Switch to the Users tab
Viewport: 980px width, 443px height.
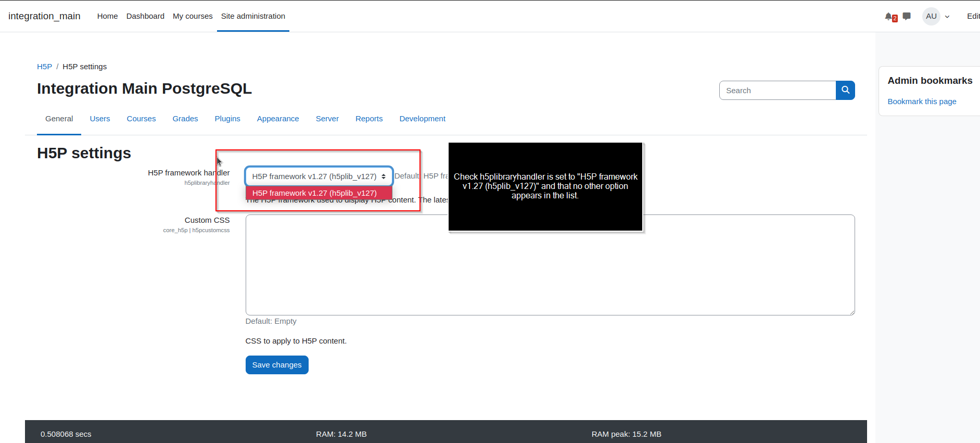pos(100,119)
